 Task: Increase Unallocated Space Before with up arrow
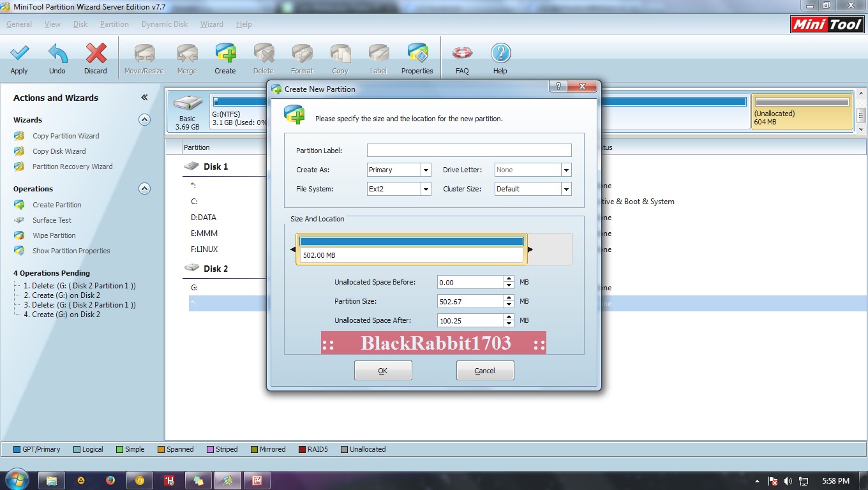pyautogui.click(x=509, y=279)
